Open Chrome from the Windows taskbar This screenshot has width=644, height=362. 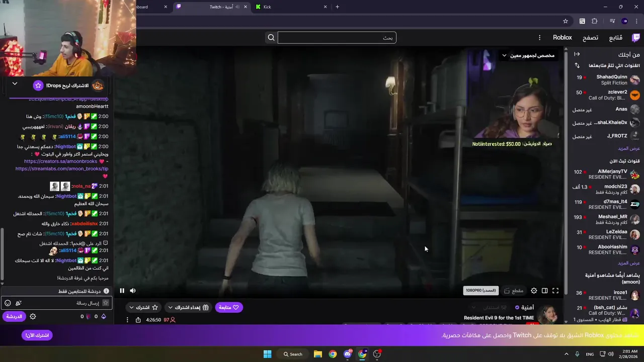coord(333,354)
